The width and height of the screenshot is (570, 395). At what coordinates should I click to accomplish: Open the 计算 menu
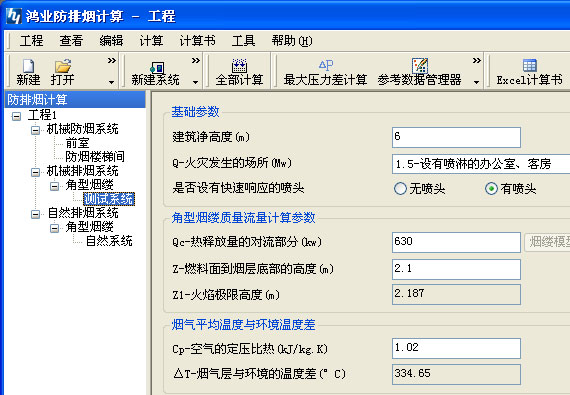click(151, 41)
